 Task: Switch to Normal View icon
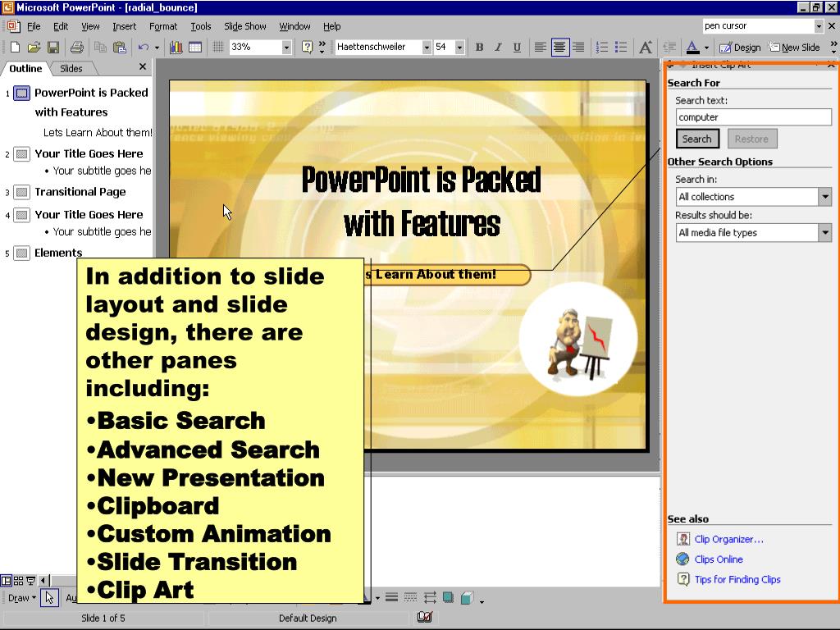[x=7, y=580]
